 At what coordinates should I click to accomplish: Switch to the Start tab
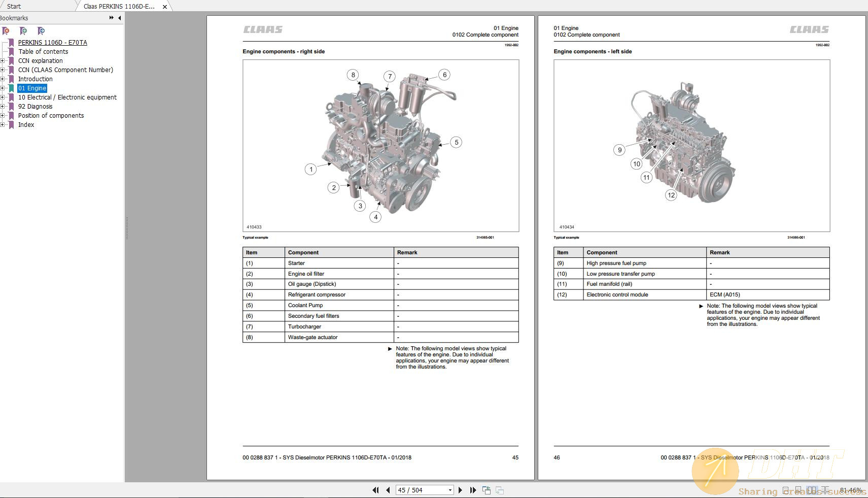click(14, 6)
